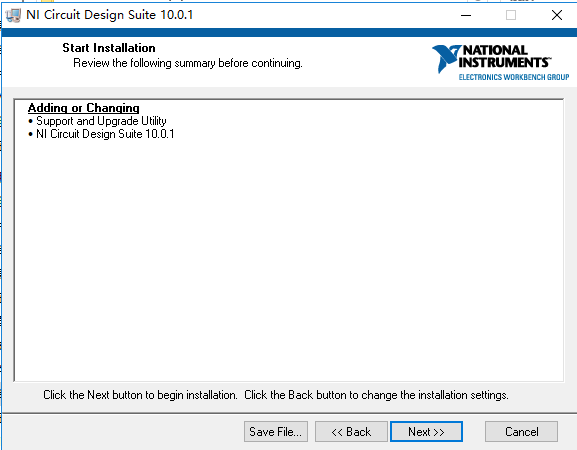Viewport: 577px width, 450px height.
Task: Select the 'Support and Upgrade Utility' entry
Action: [101, 121]
